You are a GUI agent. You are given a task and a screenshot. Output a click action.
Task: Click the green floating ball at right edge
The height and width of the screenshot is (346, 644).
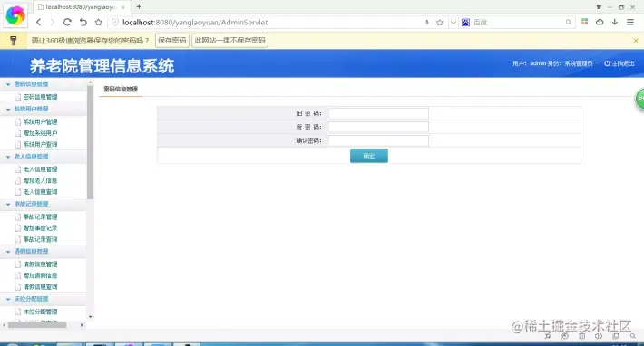(x=639, y=99)
